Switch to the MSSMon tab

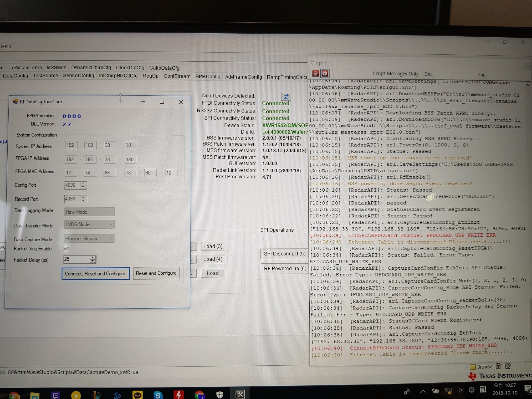pos(57,68)
